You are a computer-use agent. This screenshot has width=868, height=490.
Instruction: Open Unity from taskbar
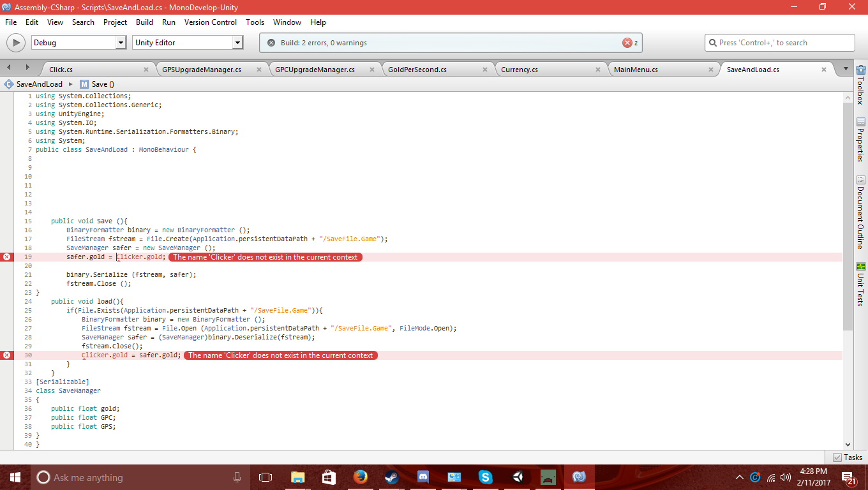tap(516, 477)
